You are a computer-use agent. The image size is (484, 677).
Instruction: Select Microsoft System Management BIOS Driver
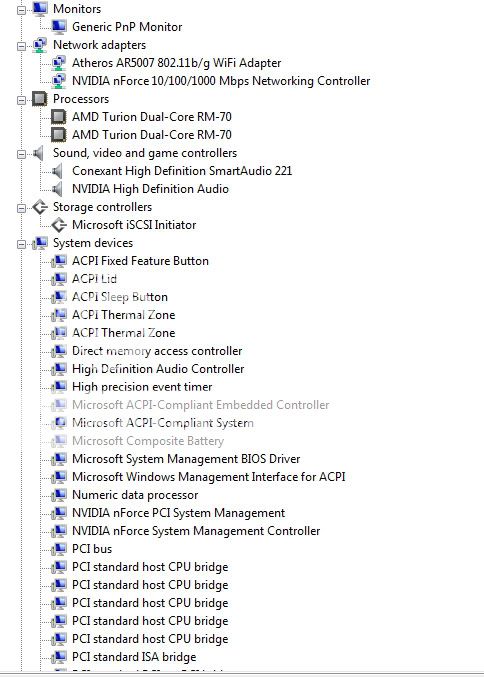coord(186,459)
